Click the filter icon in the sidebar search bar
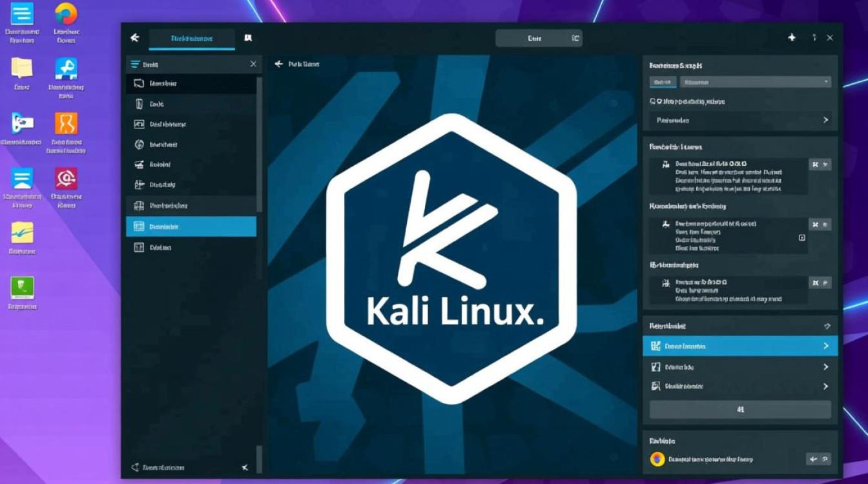Image resolution: width=868 pixels, height=484 pixels. click(x=134, y=64)
